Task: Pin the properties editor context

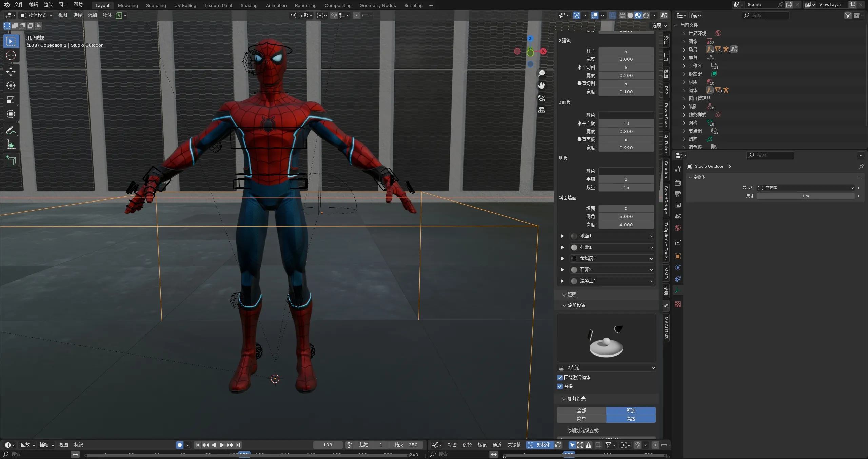Action: [861, 166]
